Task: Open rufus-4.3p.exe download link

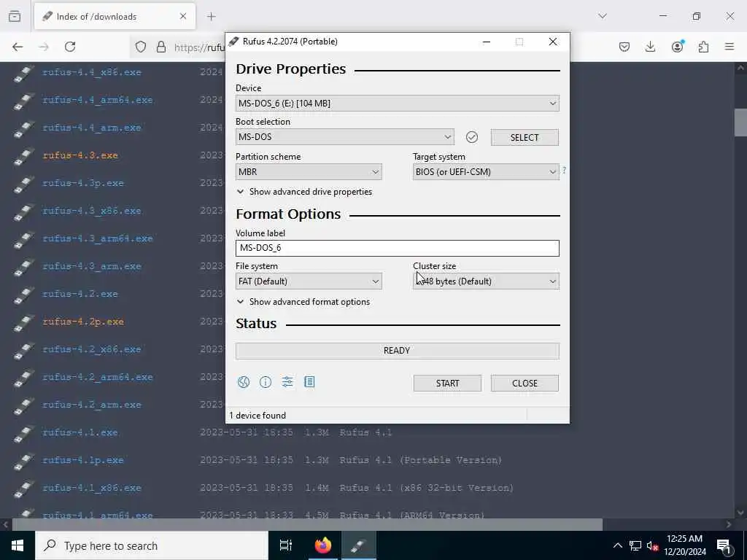Action: click(83, 183)
